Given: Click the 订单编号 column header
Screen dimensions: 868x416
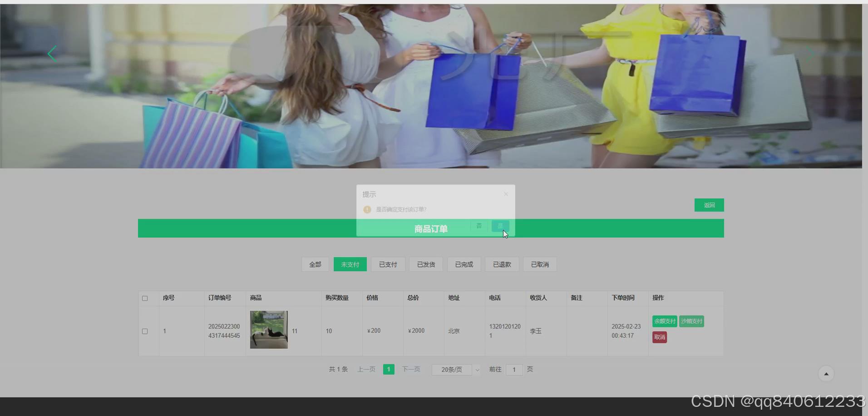Looking at the screenshot, I should point(220,298).
